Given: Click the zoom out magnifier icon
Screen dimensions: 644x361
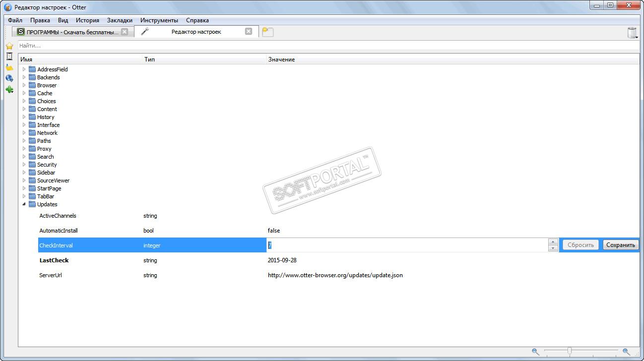Looking at the screenshot, I should click(x=535, y=352).
